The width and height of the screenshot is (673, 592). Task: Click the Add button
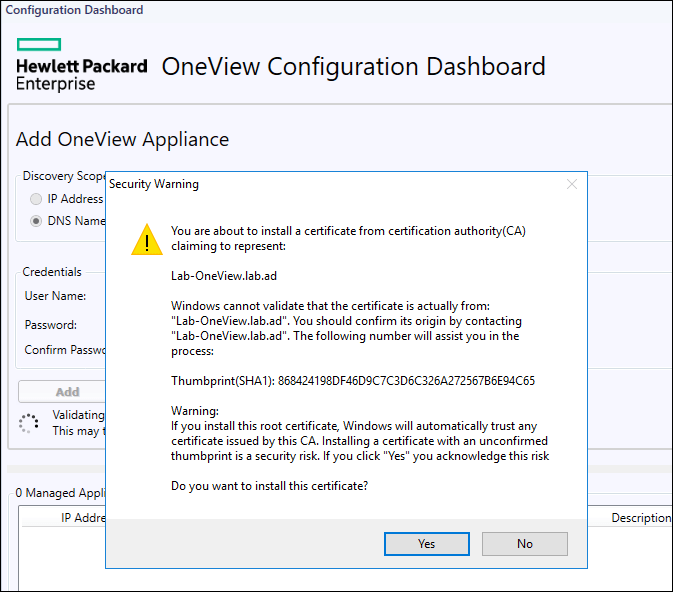(62, 392)
